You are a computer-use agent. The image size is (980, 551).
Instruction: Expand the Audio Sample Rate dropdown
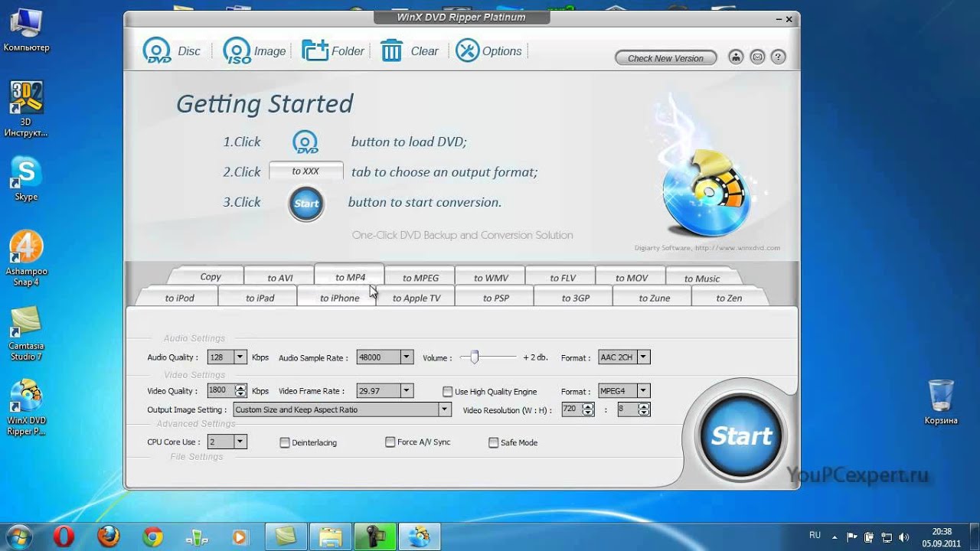tap(407, 357)
